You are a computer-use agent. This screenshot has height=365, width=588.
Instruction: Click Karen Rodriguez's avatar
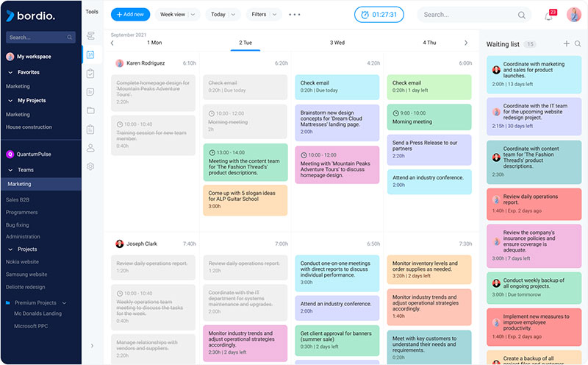coord(120,63)
